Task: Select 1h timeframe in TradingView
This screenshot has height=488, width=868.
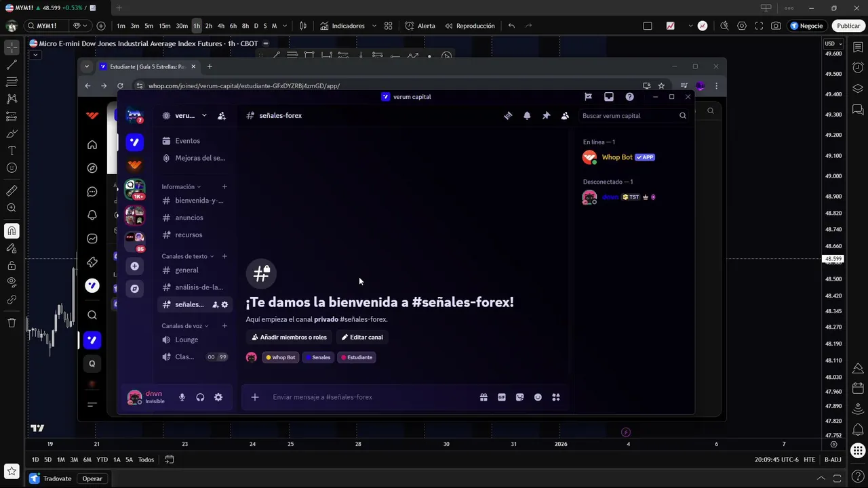Action: click(197, 26)
